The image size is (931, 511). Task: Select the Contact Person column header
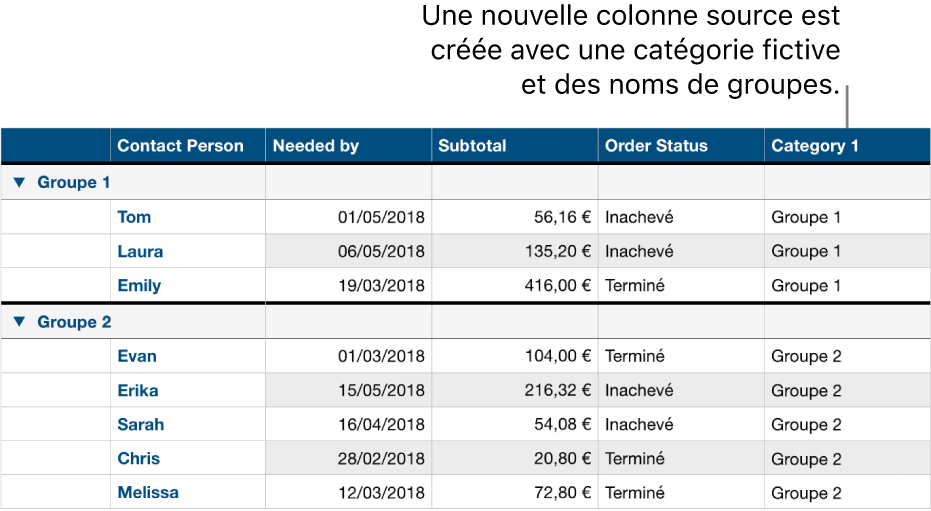tap(180, 146)
